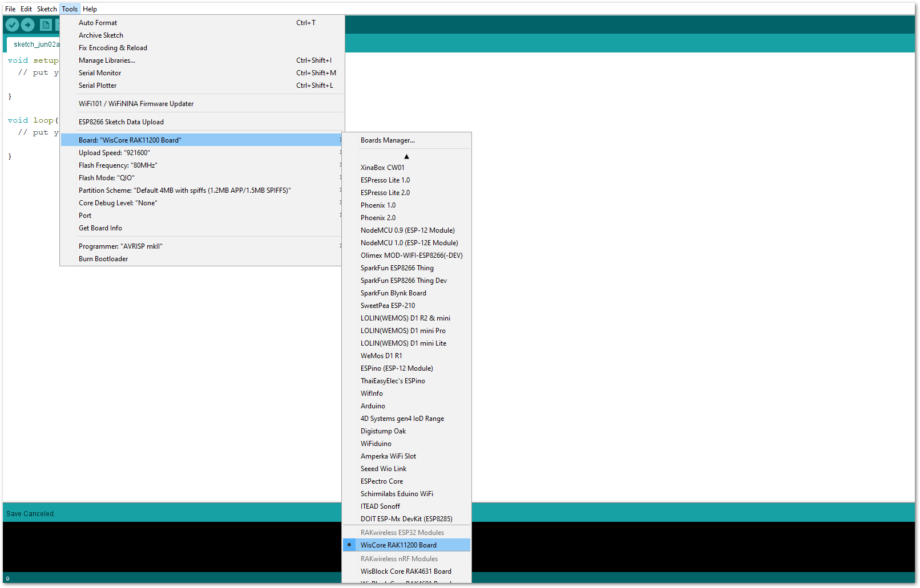This screenshot has height=588, width=920.
Task: Select Phoenix 1.0 board
Action: click(406, 205)
